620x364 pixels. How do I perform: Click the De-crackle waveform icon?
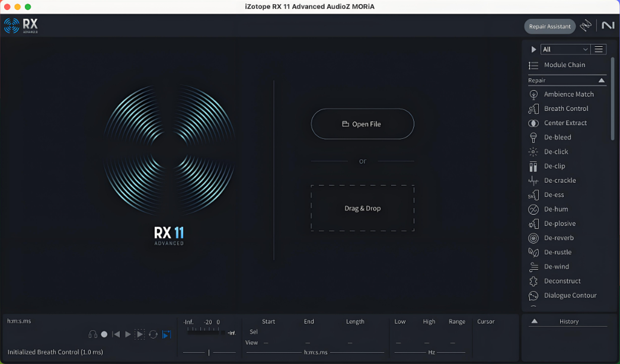point(533,180)
